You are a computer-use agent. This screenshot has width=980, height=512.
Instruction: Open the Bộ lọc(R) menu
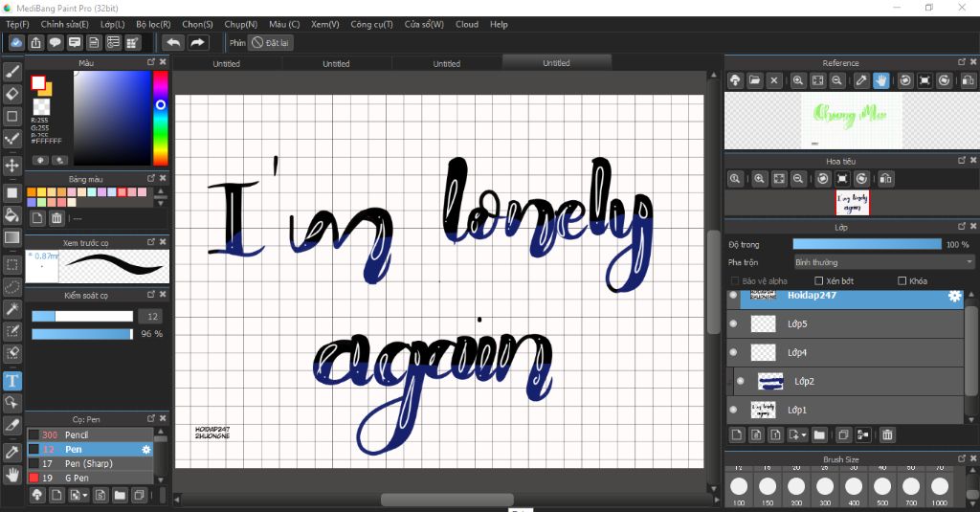pyautogui.click(x=153, y=24)
